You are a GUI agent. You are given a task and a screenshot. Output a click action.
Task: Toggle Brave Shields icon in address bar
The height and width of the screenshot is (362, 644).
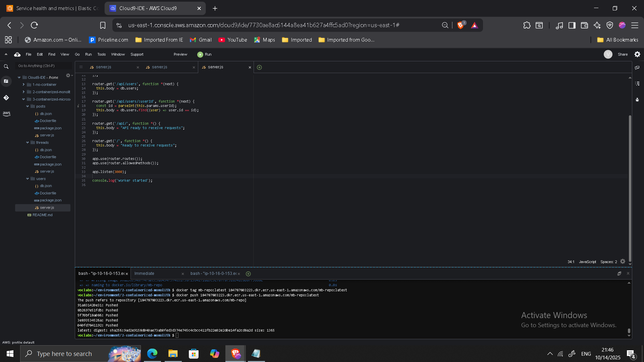point(461,25)
